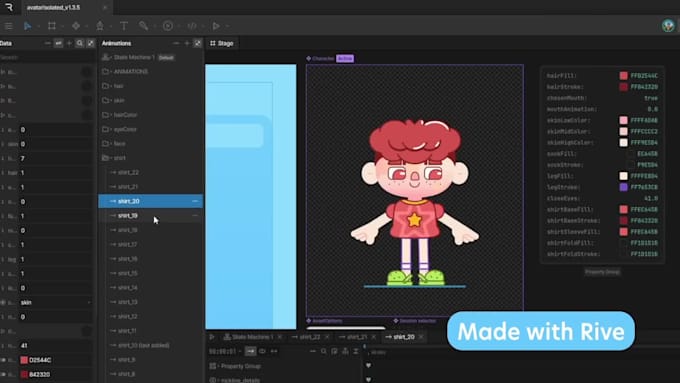Viewport: 680px width, 383px height.
Task: Click the B42320 color swatch in the Data panel
Action: tap(24, 374)
